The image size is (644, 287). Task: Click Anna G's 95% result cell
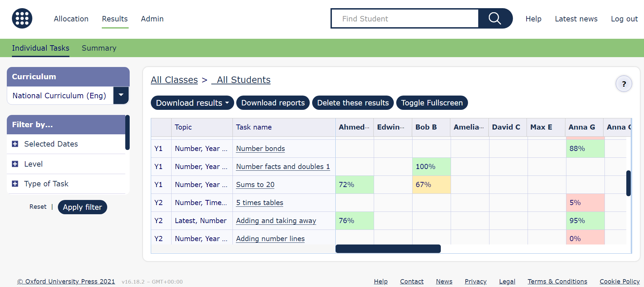[585, 221]
